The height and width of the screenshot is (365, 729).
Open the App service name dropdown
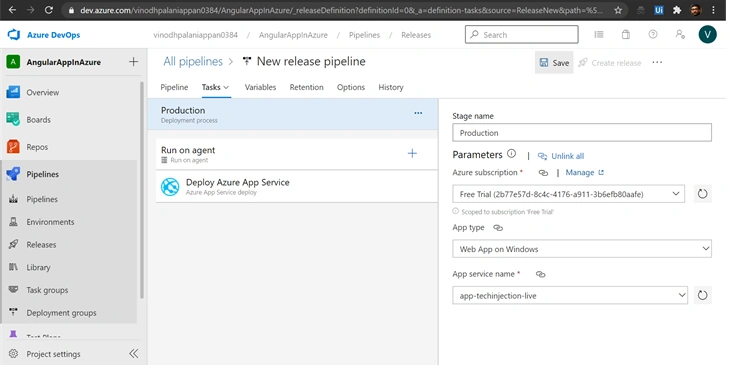click(570, 295)
